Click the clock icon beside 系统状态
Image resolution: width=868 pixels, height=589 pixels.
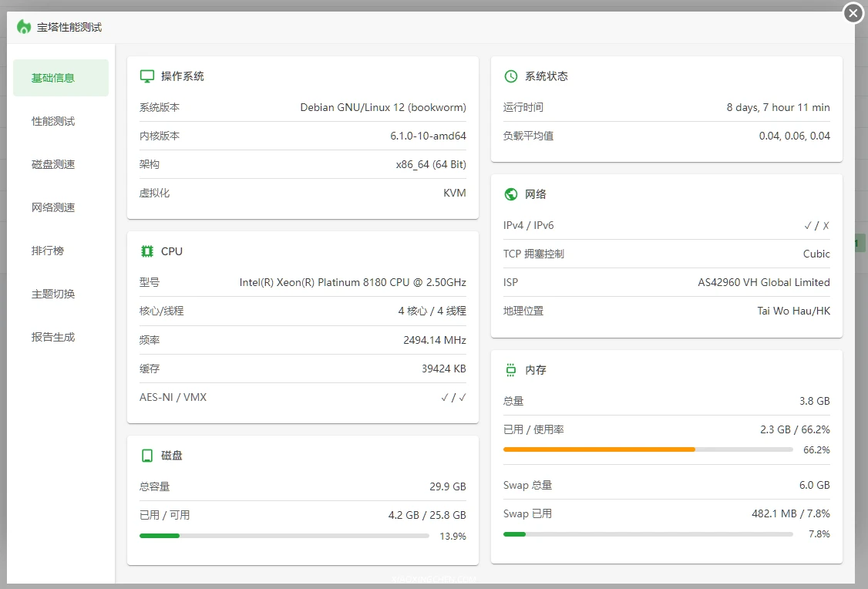[x=510, y=76]
